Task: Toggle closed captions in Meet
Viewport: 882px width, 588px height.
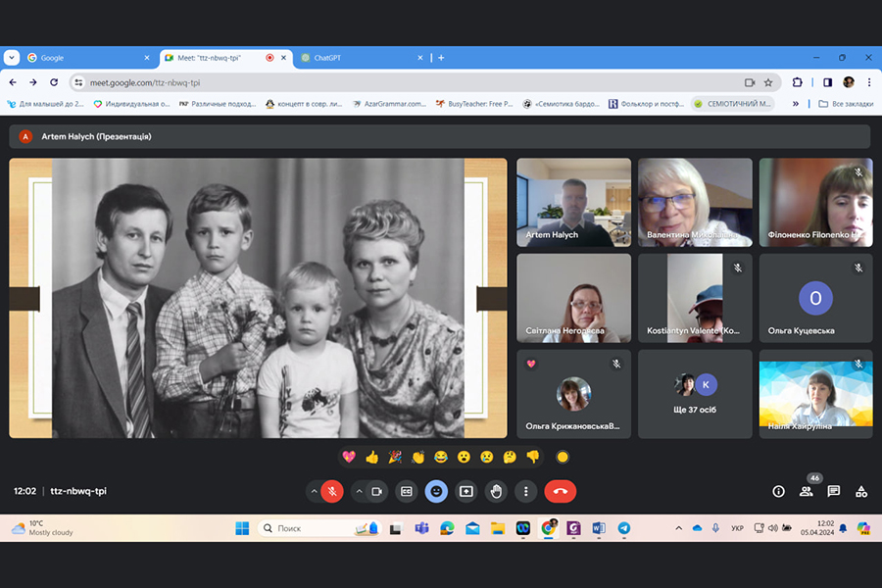Action: (406, 491)
